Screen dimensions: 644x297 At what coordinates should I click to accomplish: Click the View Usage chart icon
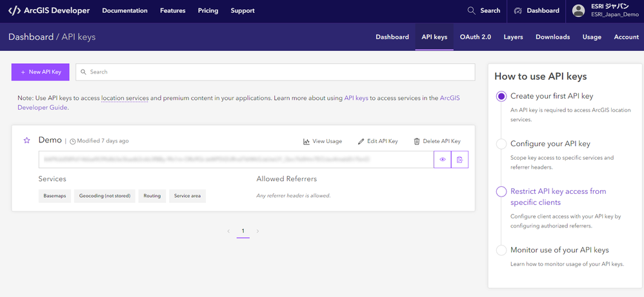[x=307, y=141]
